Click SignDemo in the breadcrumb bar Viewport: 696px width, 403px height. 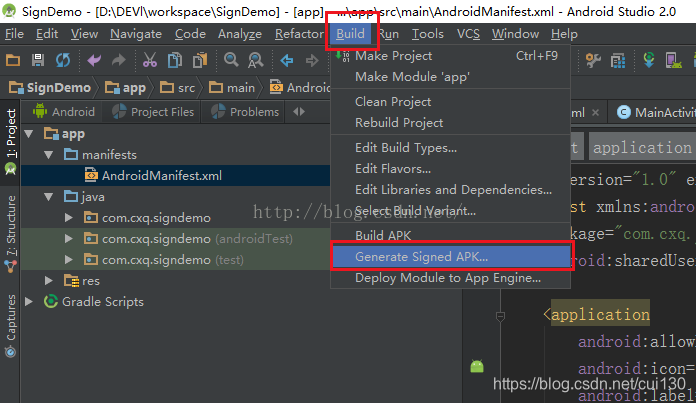50,88
